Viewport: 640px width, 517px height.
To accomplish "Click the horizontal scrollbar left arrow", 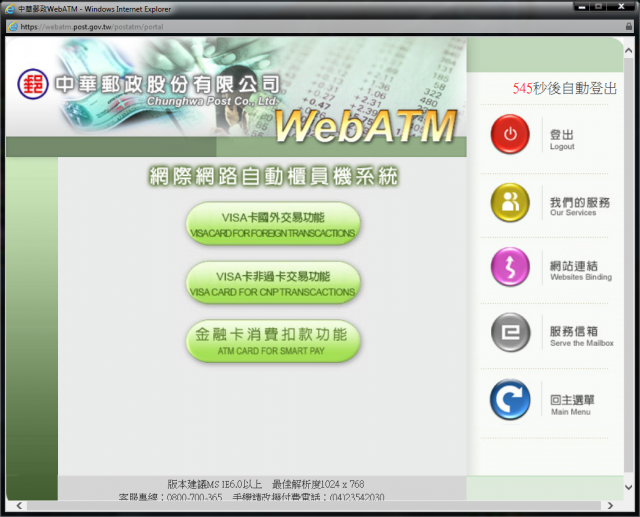I will [19, 506].
